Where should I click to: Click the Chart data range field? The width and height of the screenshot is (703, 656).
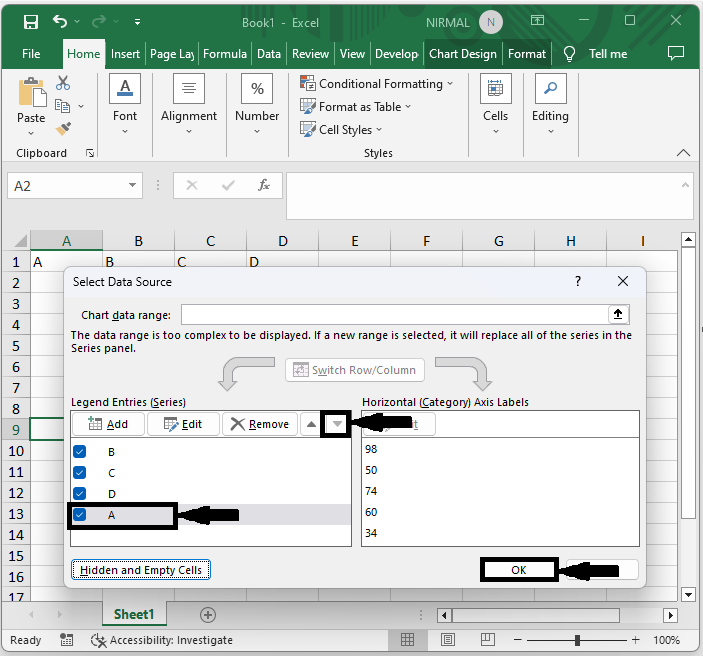(395, 314)
